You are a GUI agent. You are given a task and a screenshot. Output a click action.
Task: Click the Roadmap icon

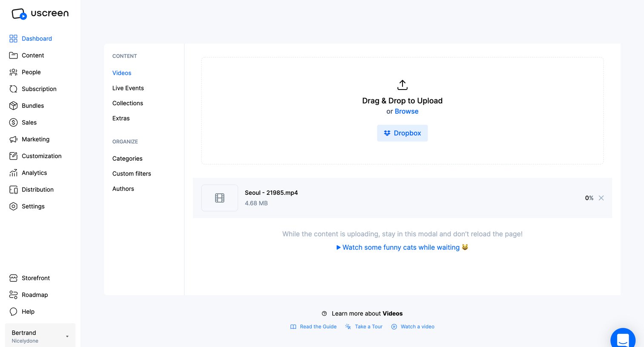pos(13,295)
